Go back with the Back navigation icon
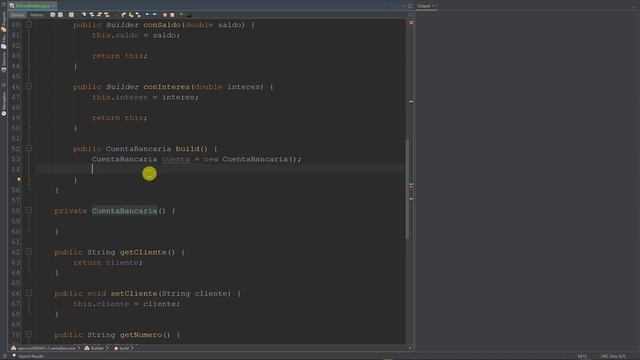 pyautogui.click(x=60, y=15)
